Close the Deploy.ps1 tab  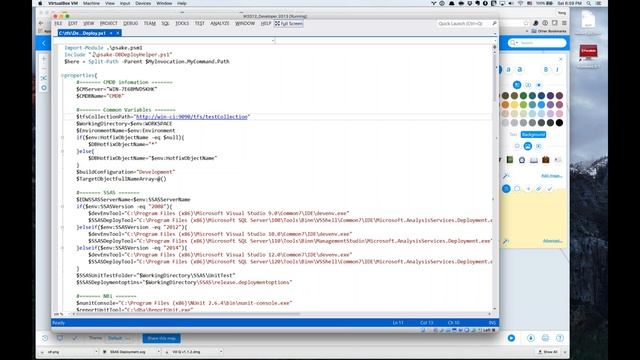(x=118, y=33)
